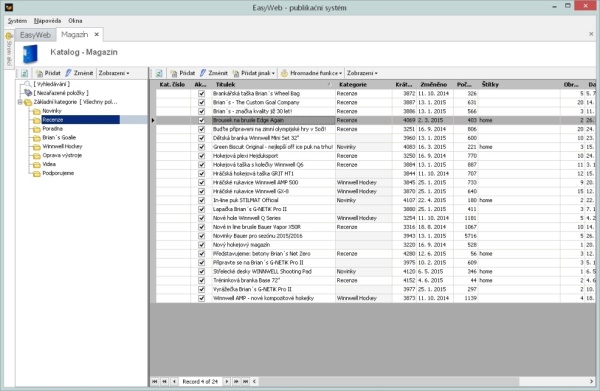600x391 pixels.
Task: Open Přidat jinak dropdown
Action: coord(254,73)
